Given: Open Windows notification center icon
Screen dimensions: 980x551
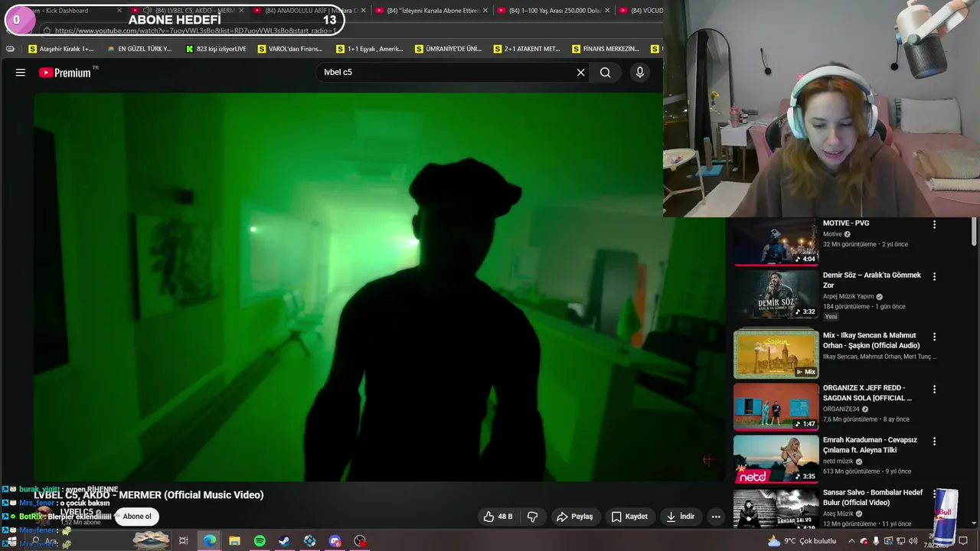Looking at the screenshot, I should (963, 541).
